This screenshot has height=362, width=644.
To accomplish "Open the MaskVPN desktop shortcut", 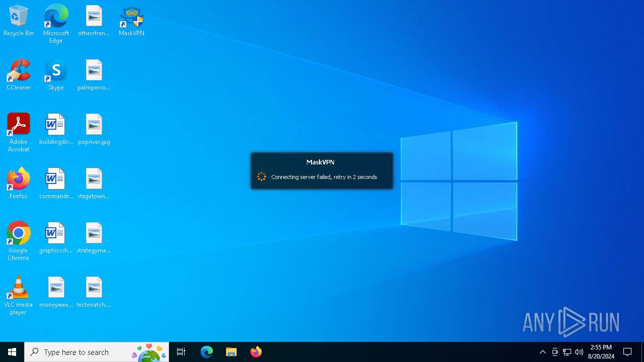I will [x=131, y=21].
